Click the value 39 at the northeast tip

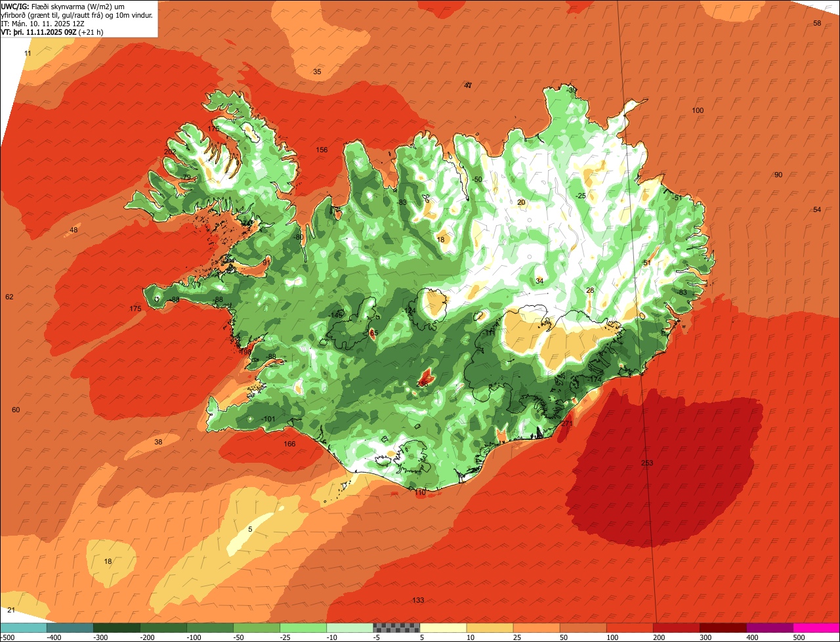572,91
